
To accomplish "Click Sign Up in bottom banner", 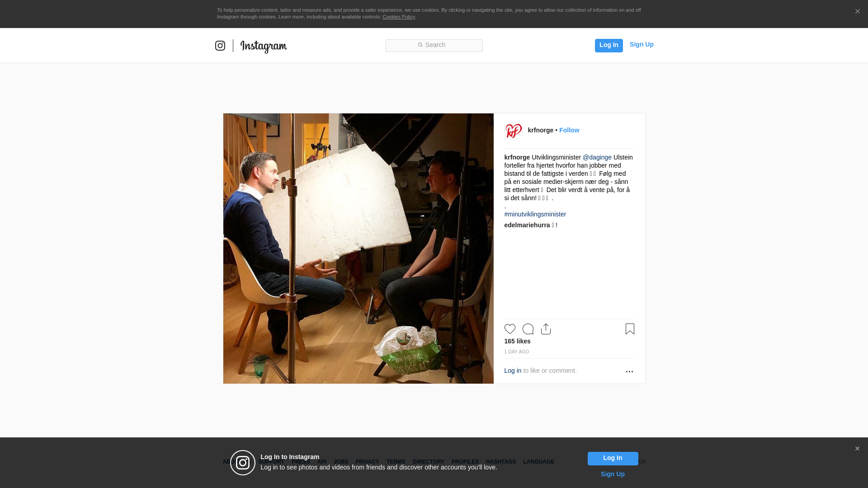I will (x=613, y=474).
